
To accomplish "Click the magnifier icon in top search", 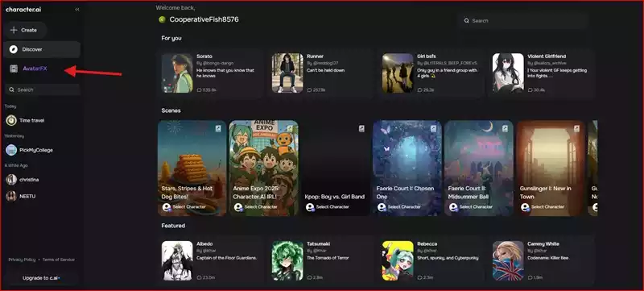I will point(466,20).
